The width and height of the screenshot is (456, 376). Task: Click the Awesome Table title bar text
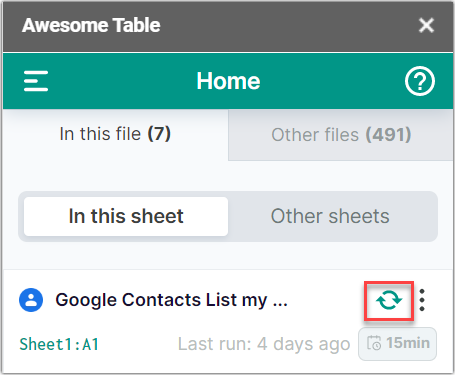91,25
